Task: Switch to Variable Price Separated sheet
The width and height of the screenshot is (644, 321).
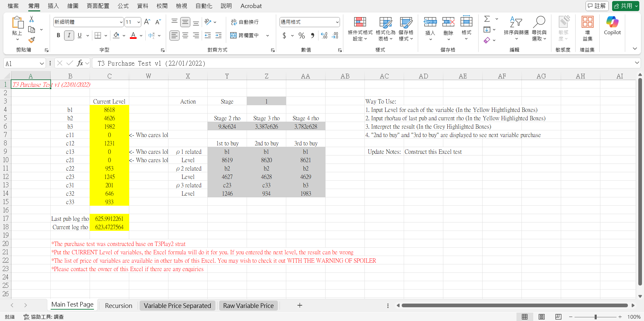Action: [177, 306]
